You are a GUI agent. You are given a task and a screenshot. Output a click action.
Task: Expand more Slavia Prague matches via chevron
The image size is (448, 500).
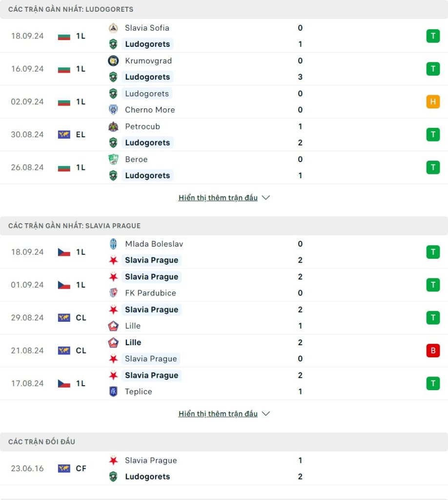[266, 414]
